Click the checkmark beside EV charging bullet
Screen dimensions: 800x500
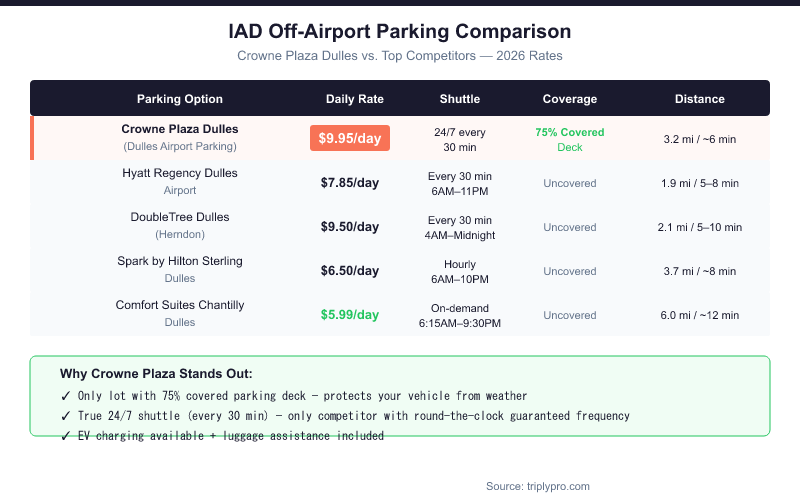(65, 436)
